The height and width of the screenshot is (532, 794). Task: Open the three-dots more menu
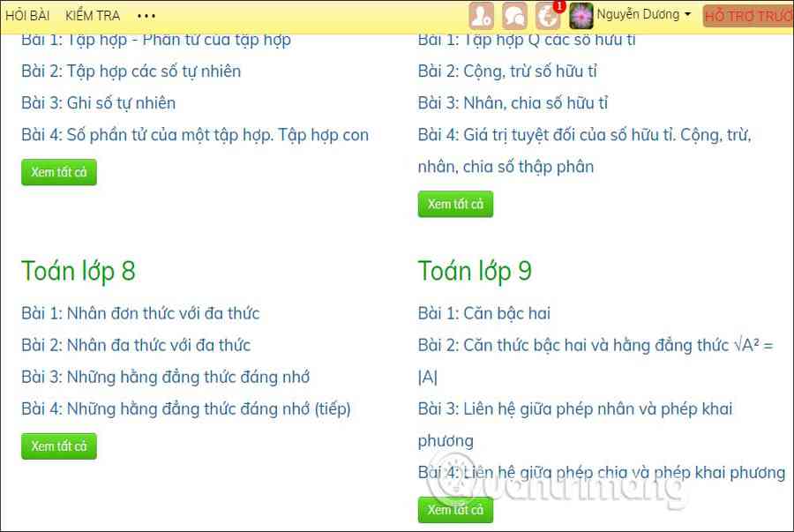[147, 16]
